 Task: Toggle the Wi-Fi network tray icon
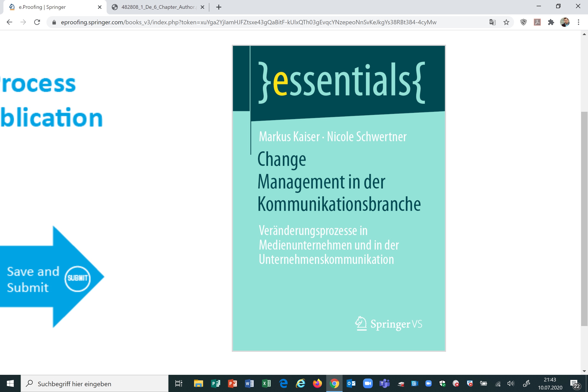coord(498,384)
